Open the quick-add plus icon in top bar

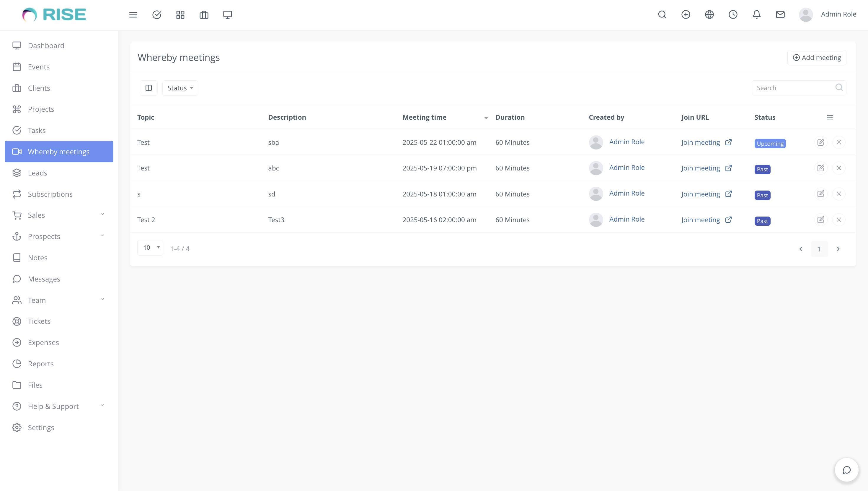[x=686, y=14]
